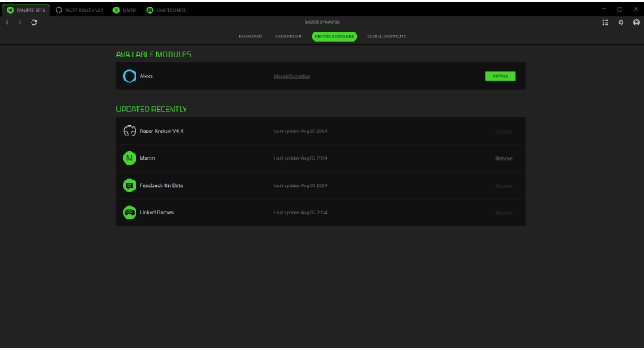The width and height of the screenshot is (644, 350).
Task: Open the user profile icon
Action: 637,22
